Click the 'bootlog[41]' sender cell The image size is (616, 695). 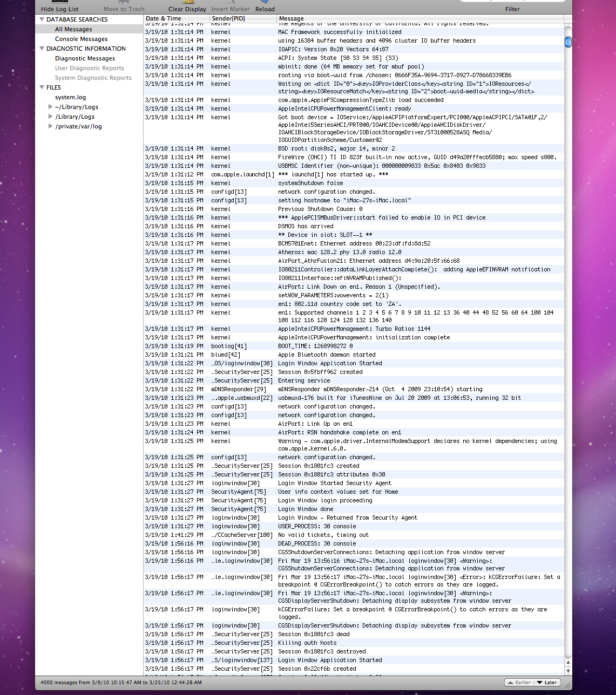pyautogui.click(x=229, y=346)
